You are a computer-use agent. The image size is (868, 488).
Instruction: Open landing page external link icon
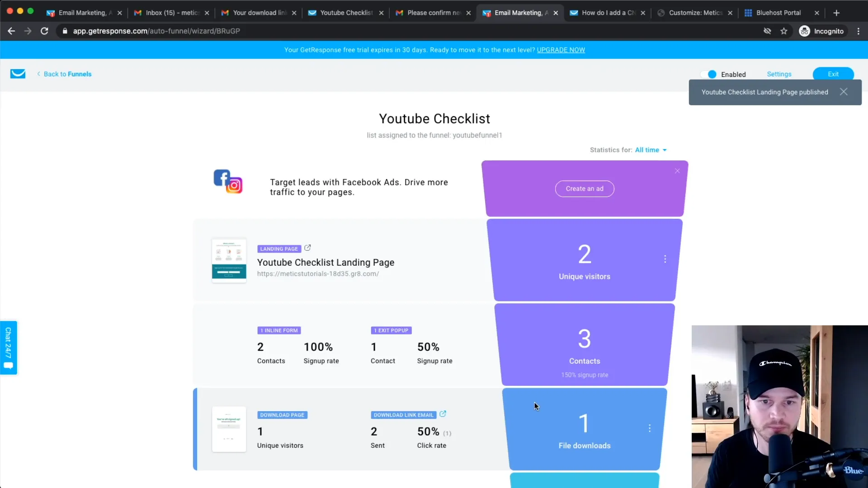(x=307, y=248)
